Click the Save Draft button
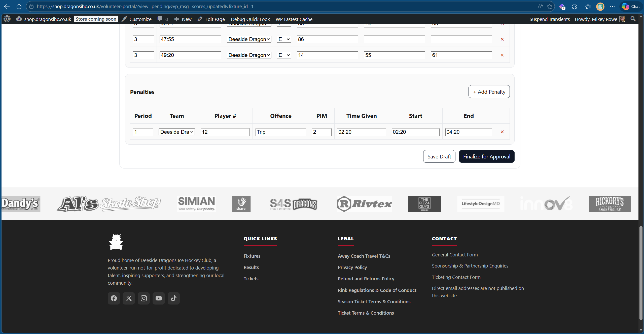 click(x=439, y=156)
